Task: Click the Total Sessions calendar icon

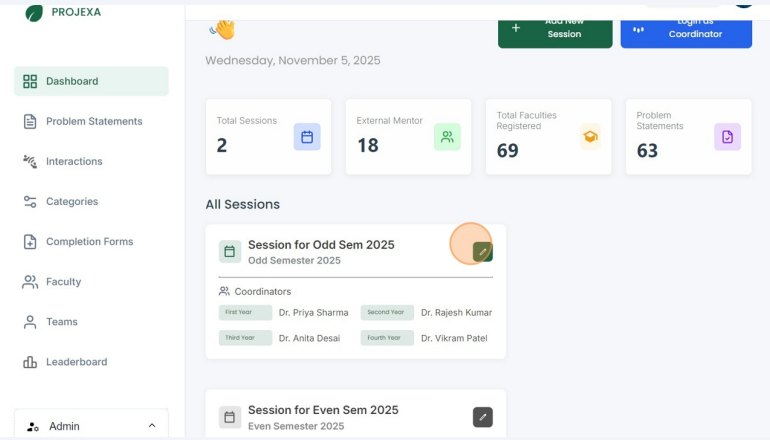Action: tap(307, 137)
